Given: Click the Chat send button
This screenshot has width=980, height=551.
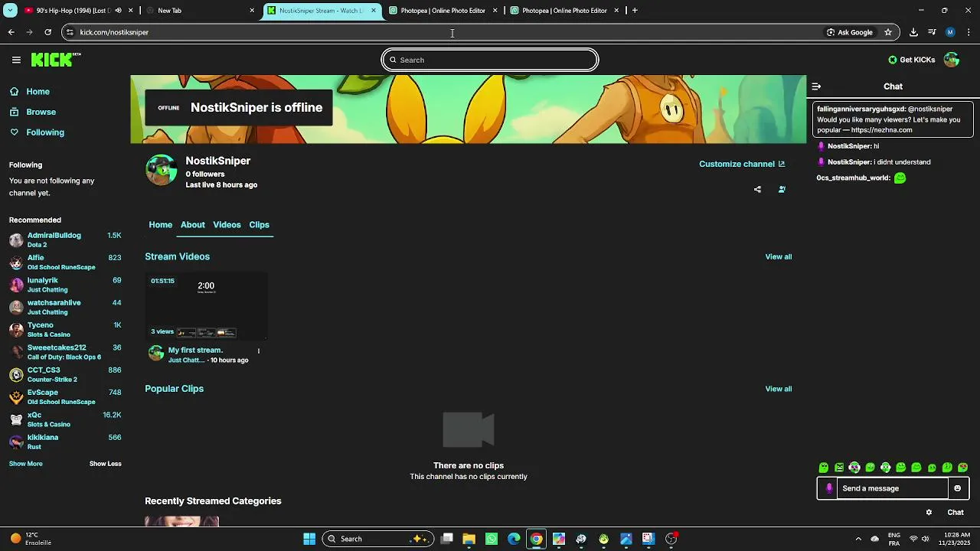Looking at the screenshot, I should tap(955, 513).
